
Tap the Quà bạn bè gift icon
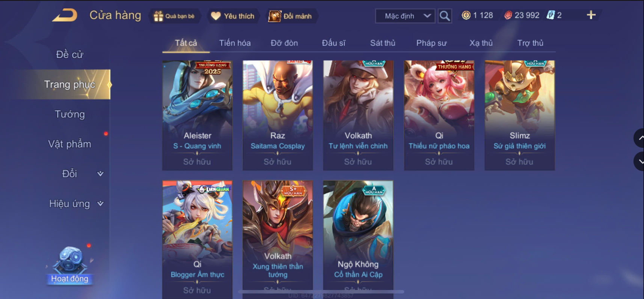(x=158, y=16)
